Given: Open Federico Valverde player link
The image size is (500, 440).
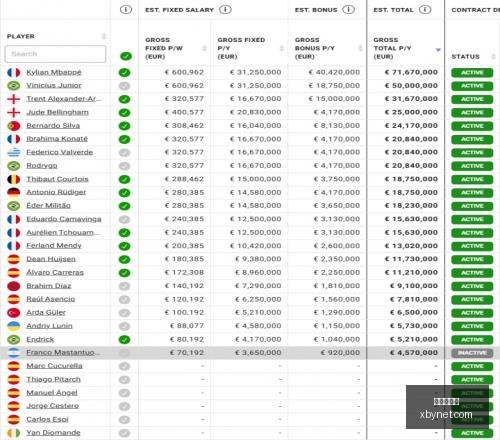Looking at the screenshot, I should [x=60, y=152].
